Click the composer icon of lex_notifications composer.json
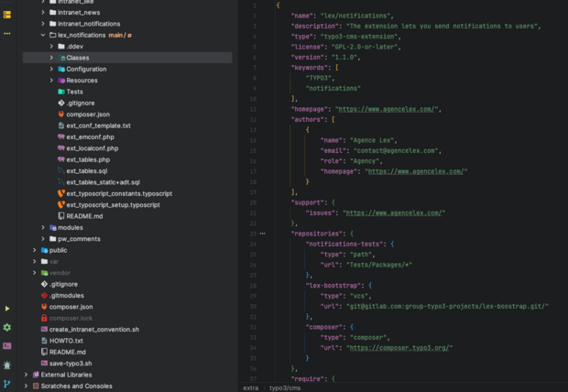Viewport: 568px width, 392px height. 61,114
